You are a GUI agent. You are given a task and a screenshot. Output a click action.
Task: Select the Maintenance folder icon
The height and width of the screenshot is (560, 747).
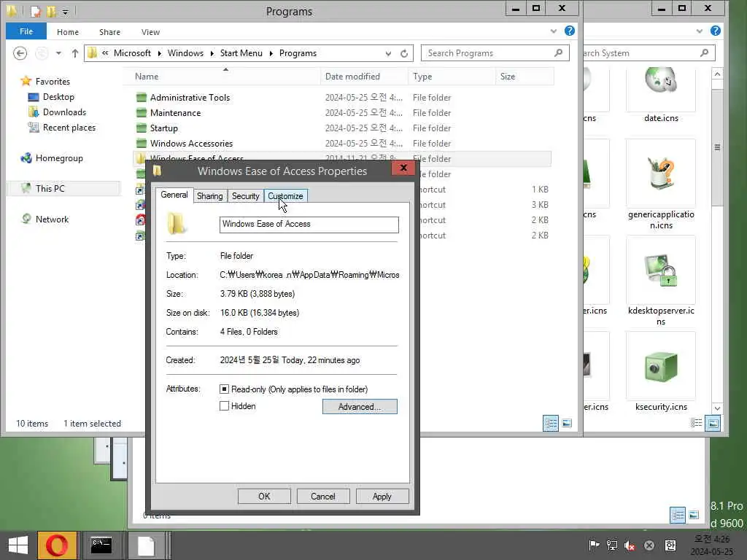pos(141,113)
